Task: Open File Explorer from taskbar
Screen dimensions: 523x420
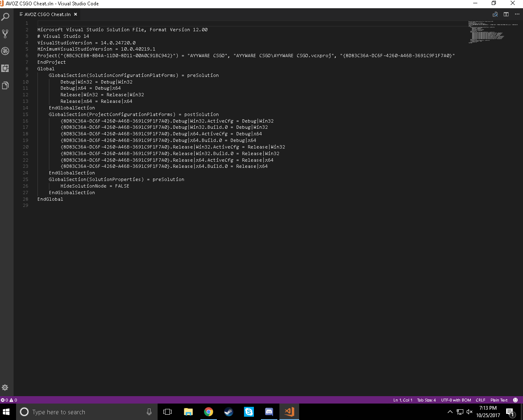Action: tap(188, 412)
